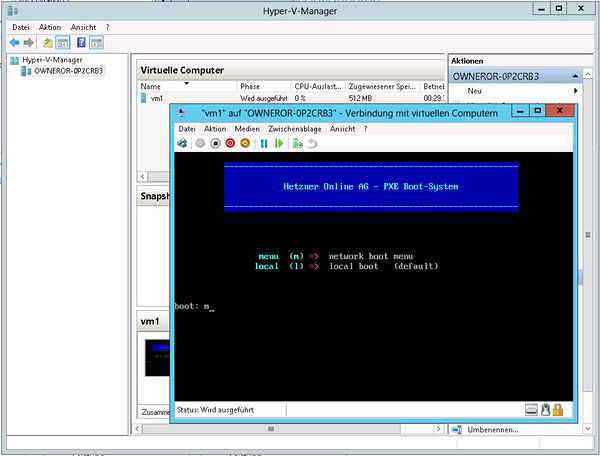Click the orange Save icon in vm1 toolbar
This screenshot has height=456, width=600.
coord(245,143)
